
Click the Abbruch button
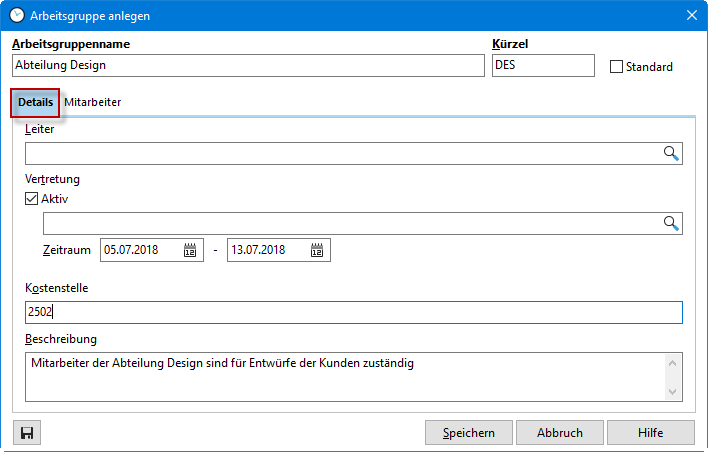pyautogui.click(x=559, y=432)
